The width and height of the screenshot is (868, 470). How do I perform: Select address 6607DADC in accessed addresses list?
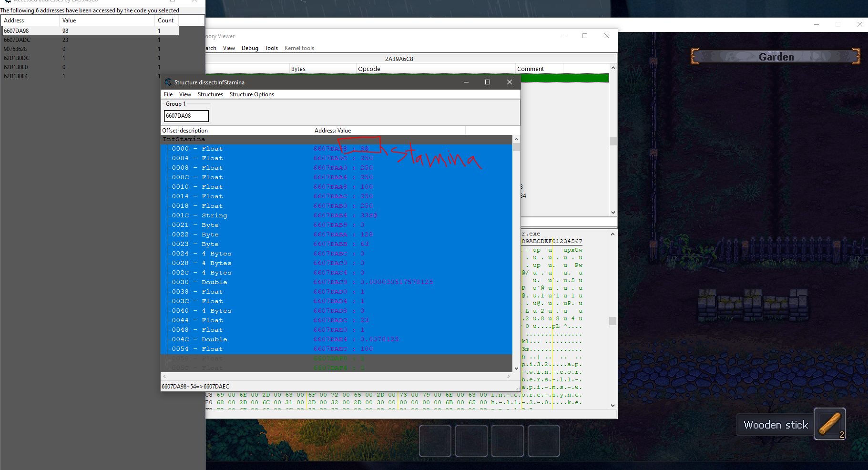point(17,40)
